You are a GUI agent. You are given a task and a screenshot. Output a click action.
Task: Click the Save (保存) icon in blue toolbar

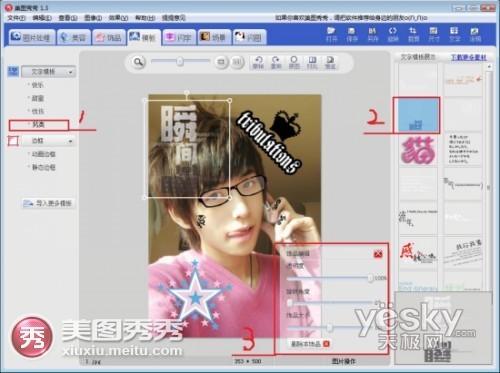[351, 35]
